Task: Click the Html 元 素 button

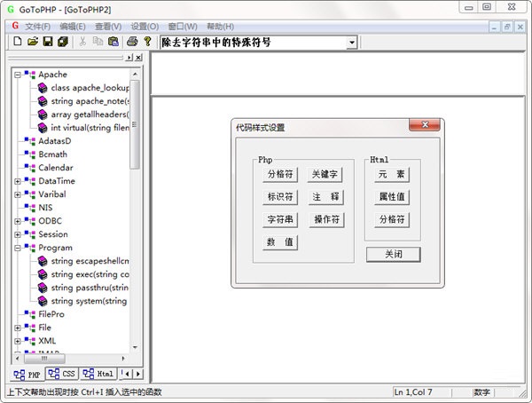Action: point(392,174)
